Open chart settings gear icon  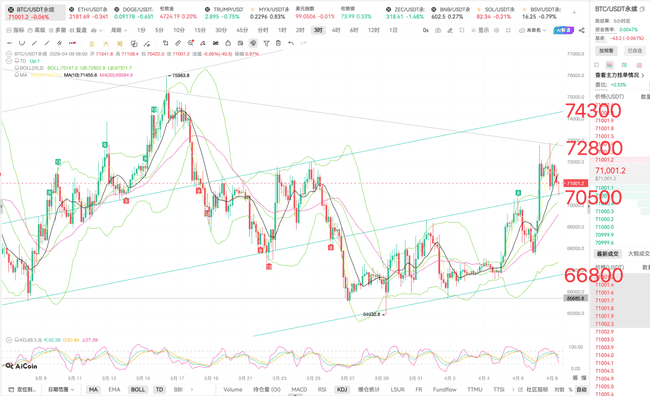pyautogui.click(x=497, y=30)
